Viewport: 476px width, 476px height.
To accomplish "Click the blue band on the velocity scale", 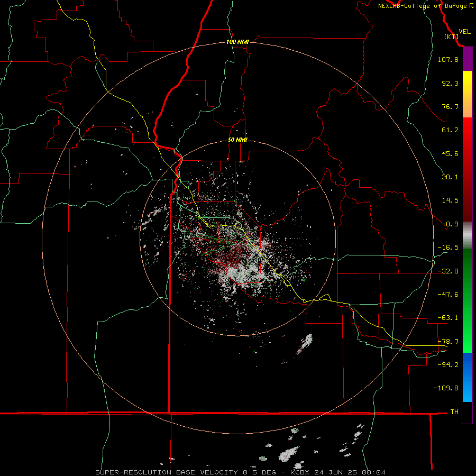I will pos(467,377).
